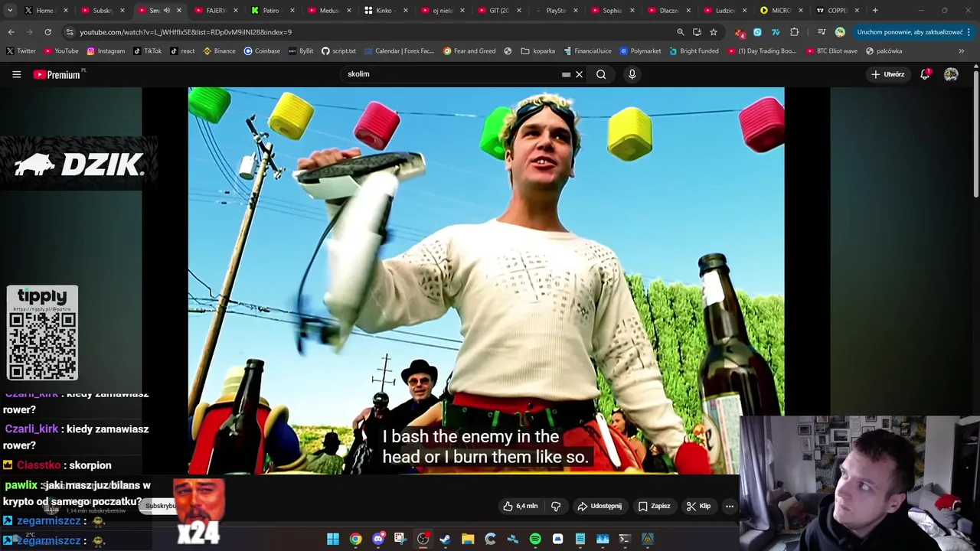Image resolution: width=980 pixels, height=551 pixels.
Task: Open new browser tab with plus
Action: [x=875, y=11]
